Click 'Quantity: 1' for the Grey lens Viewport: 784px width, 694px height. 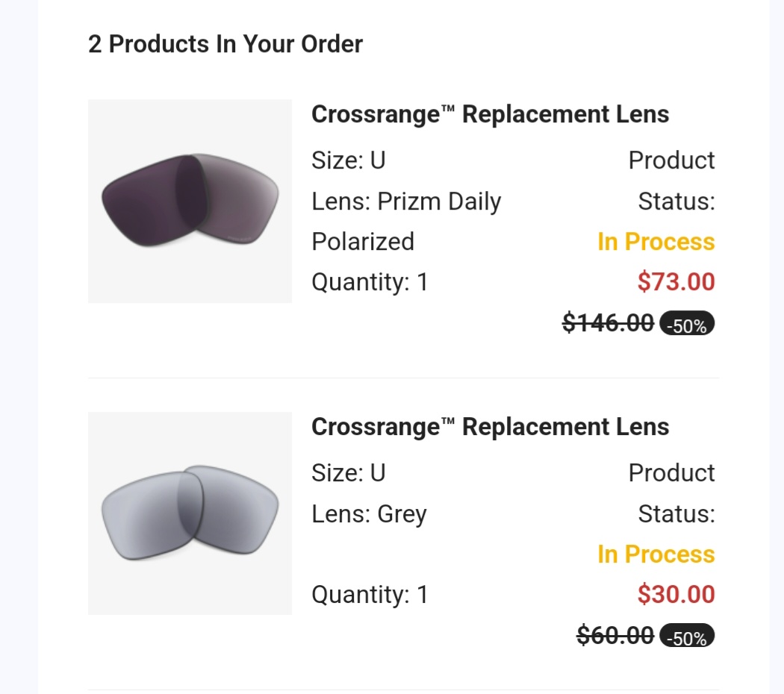coord(370,595)
